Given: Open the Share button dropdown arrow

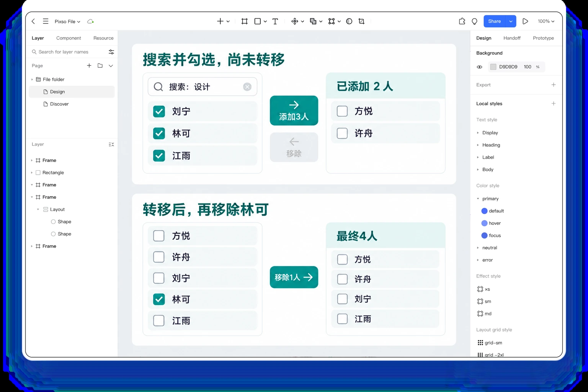Looking at the screenshot, I should (x=511, y=21).
